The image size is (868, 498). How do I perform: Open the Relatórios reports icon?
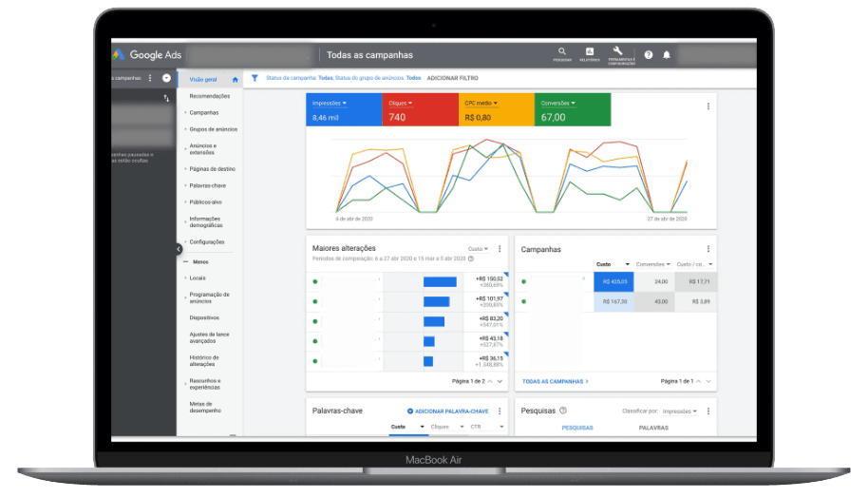pyautogui.click(x=589, y=52)
